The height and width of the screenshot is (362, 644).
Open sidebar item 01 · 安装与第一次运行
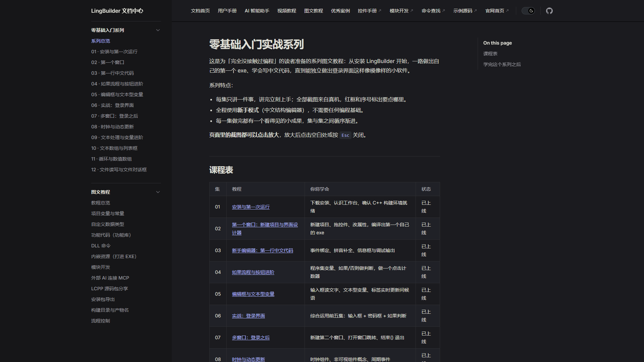pyautogui.click(x=114, y=52)
